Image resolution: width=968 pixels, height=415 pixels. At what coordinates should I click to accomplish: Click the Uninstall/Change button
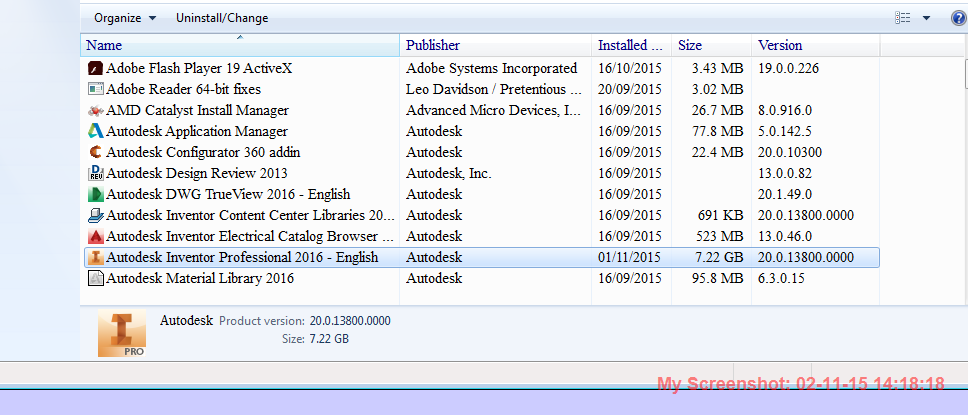coord(222,18)
